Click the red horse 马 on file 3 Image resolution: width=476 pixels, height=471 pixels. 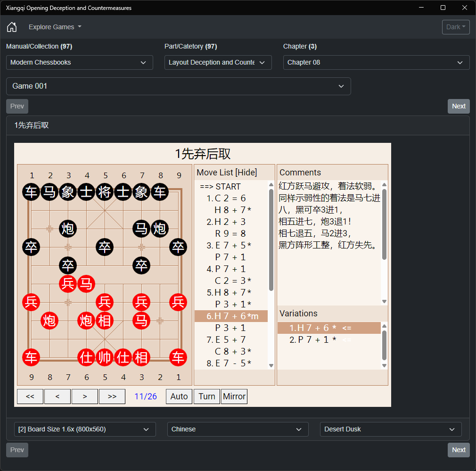[141, 321]
